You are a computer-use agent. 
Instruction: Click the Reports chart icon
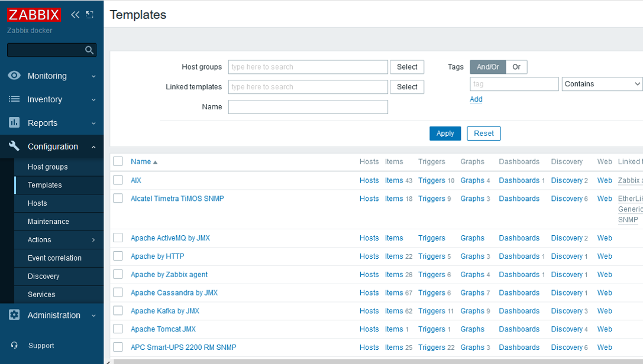tap(14, 122)
